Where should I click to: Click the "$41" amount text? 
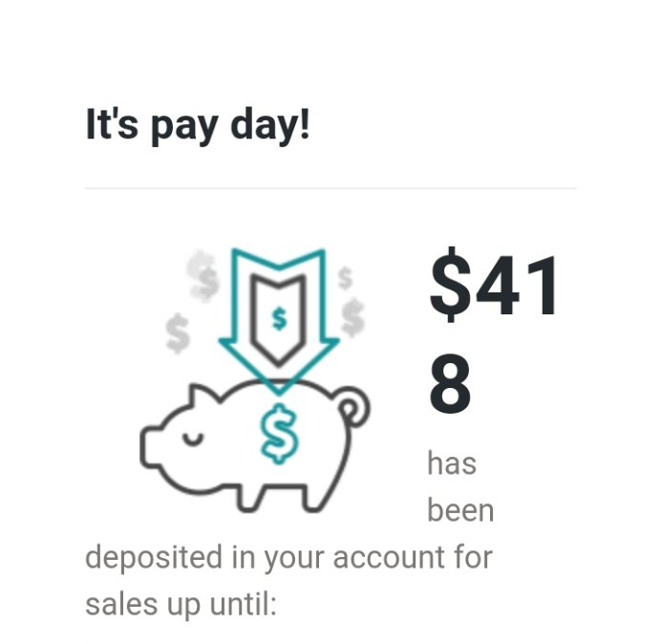[494, 285]
